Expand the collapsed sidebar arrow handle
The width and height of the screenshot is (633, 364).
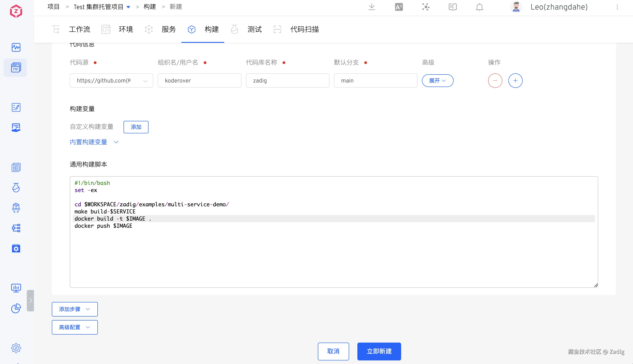[x=30, y=300]
